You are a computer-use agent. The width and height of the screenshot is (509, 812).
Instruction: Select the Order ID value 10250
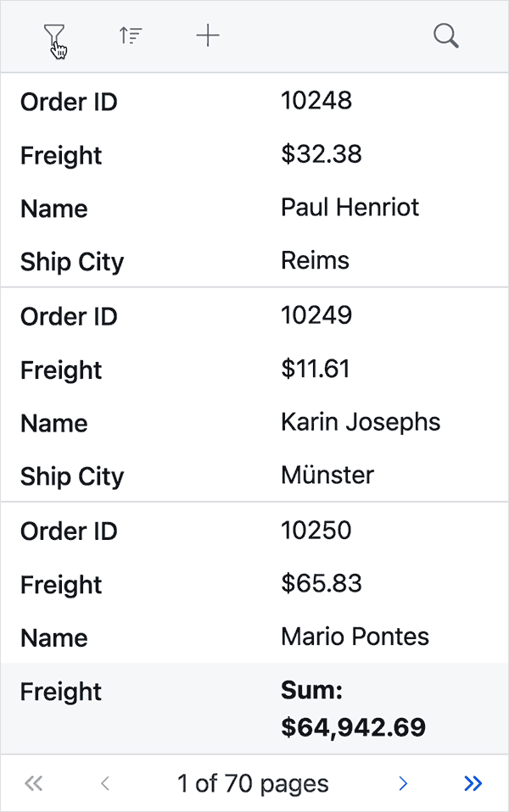coord(316,530)
